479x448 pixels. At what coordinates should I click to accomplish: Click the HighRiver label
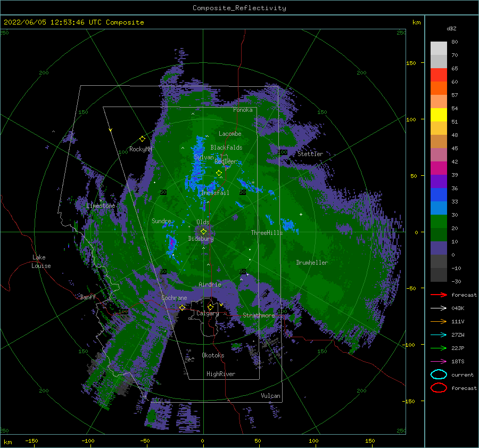pyautogui.click(x=221, y=374)
